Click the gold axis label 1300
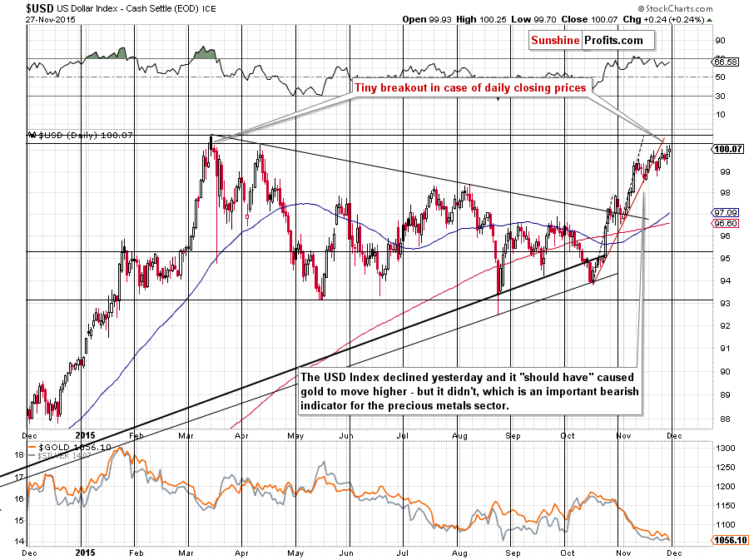Screen dimensions: 749x560 726,448
